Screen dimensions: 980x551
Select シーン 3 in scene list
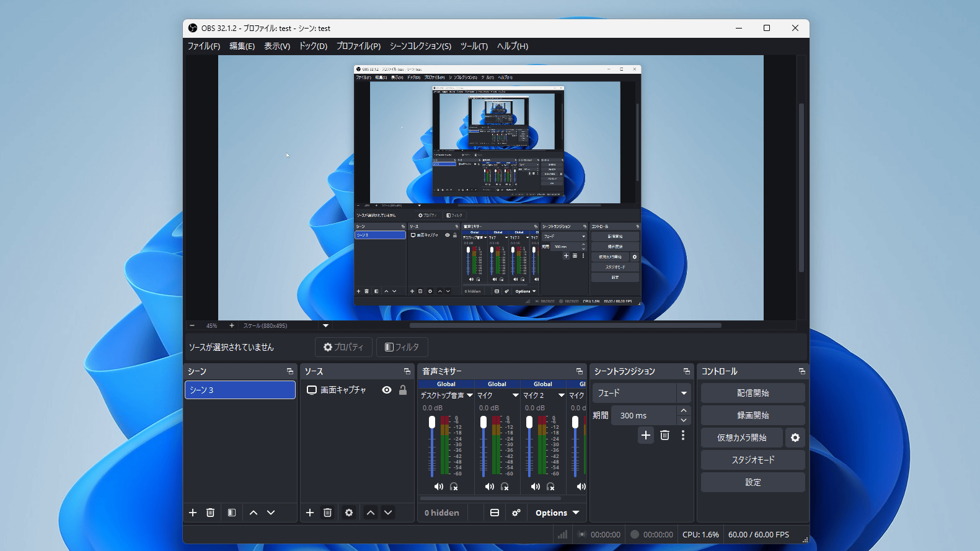[240, 390]
